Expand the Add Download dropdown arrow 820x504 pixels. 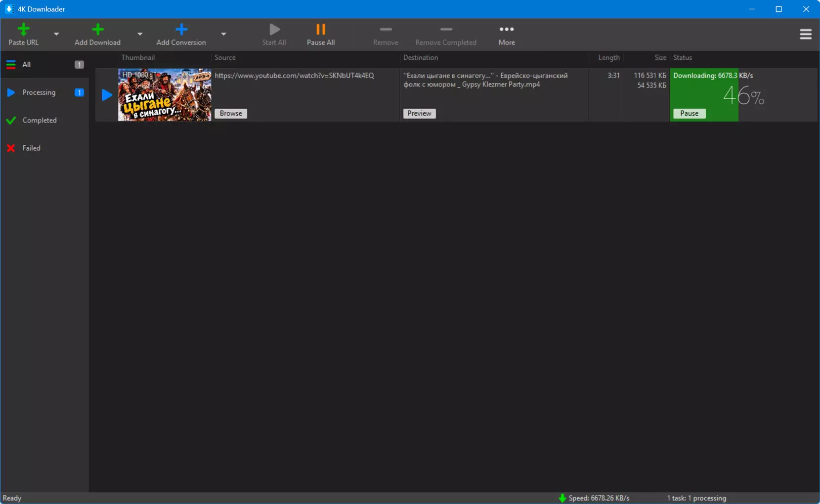pos(140,34)
